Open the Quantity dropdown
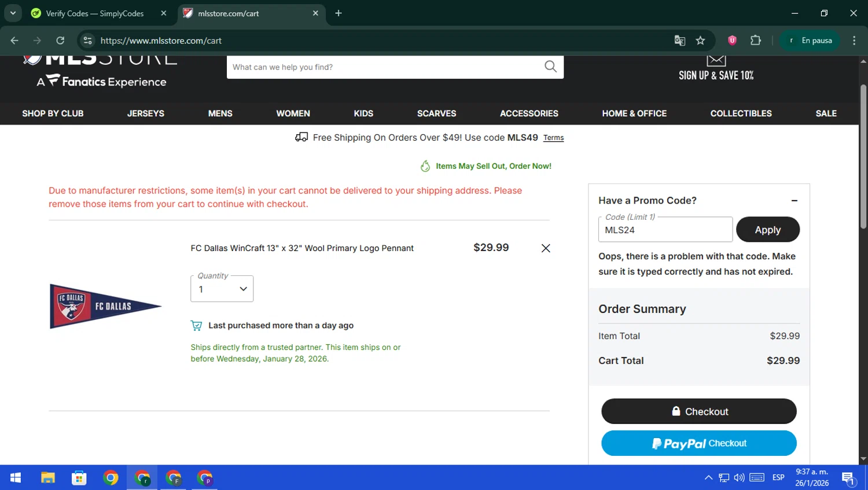Viewport: 868px width, 490px height. [x=222, y=289]
